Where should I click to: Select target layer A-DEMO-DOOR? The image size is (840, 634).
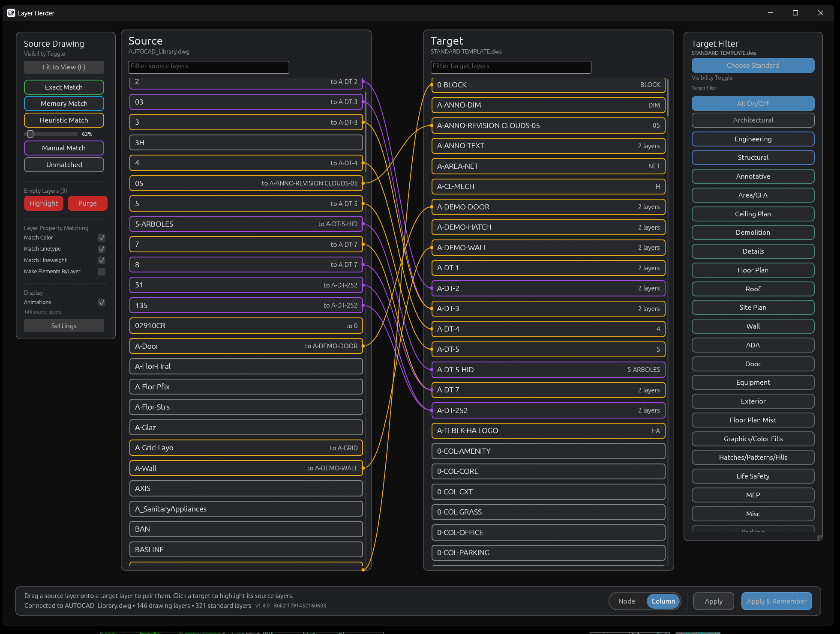coord(548,207)
